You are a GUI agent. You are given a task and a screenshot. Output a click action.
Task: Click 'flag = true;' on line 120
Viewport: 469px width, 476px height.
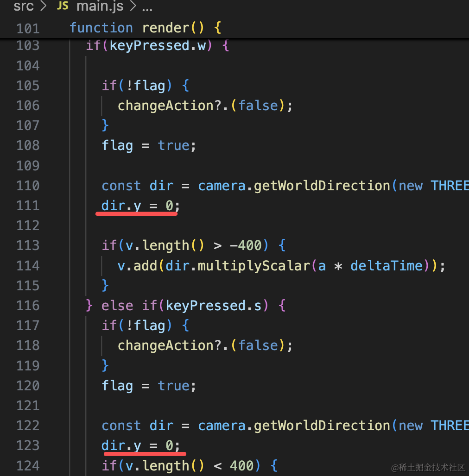coord(149,386)
